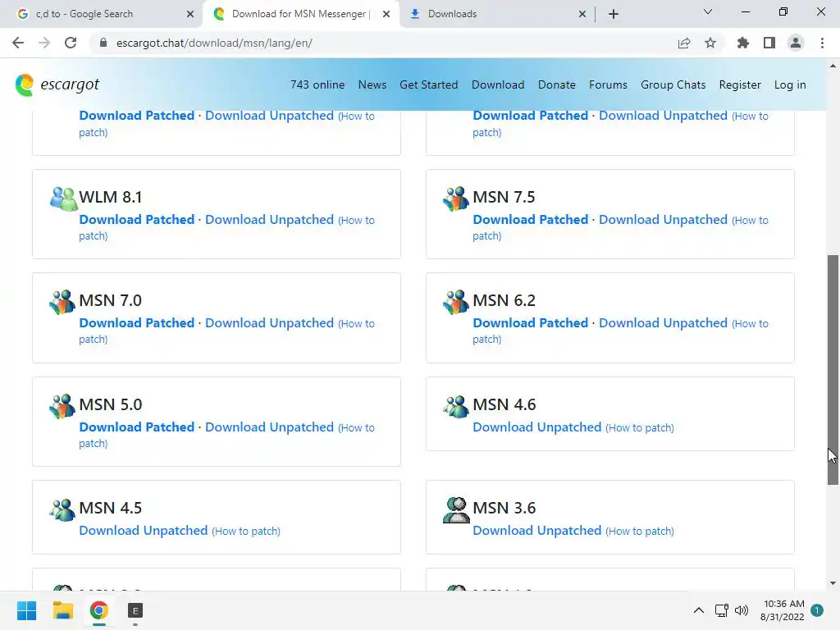View site information via lock icon

[103, 43]
